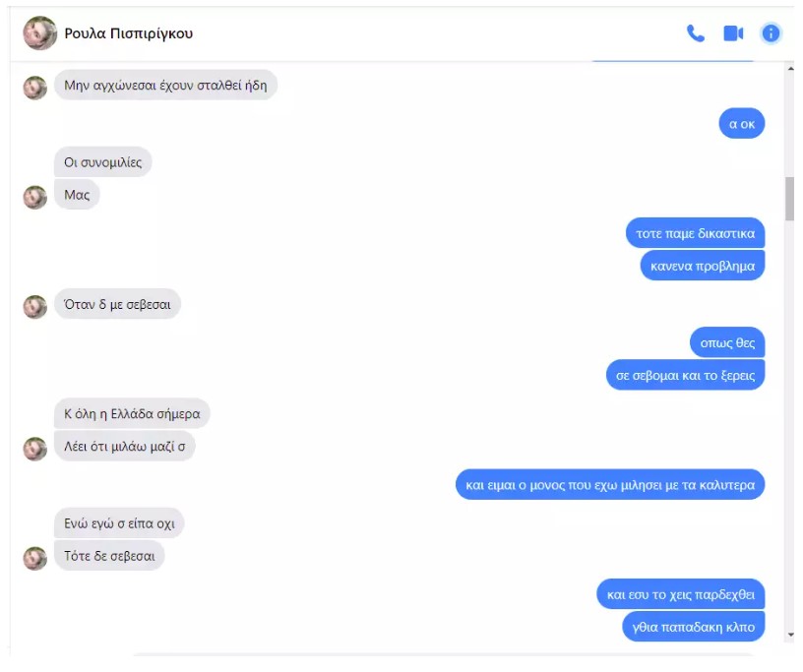The height and width of the screenshot is (672, 803).
Task: Click the avatar beside 'Τότε δε σεβεσαι'
Action: click(35, 558)
